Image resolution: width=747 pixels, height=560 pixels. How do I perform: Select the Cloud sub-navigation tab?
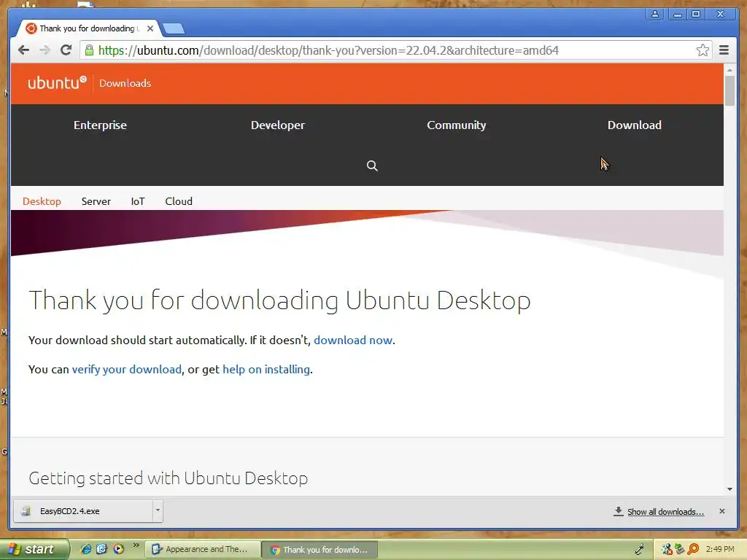point(179,201)
